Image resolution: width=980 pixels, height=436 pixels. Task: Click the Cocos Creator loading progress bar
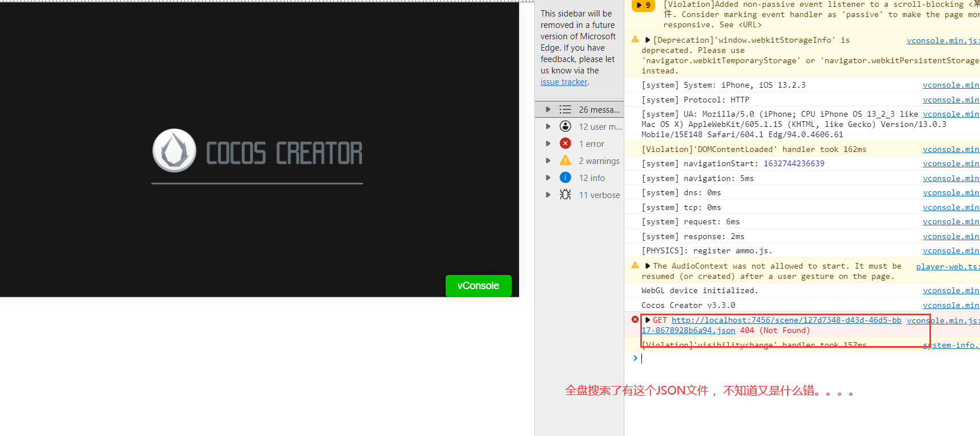point(257,183)
